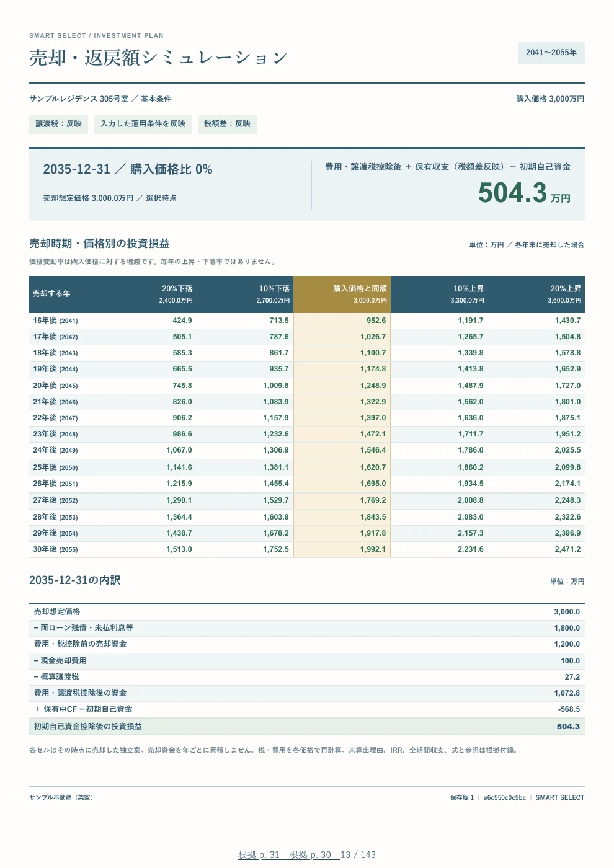
Task: Click the 初期自己資金控除後の投資損益 row label
Action: [88, 726]
